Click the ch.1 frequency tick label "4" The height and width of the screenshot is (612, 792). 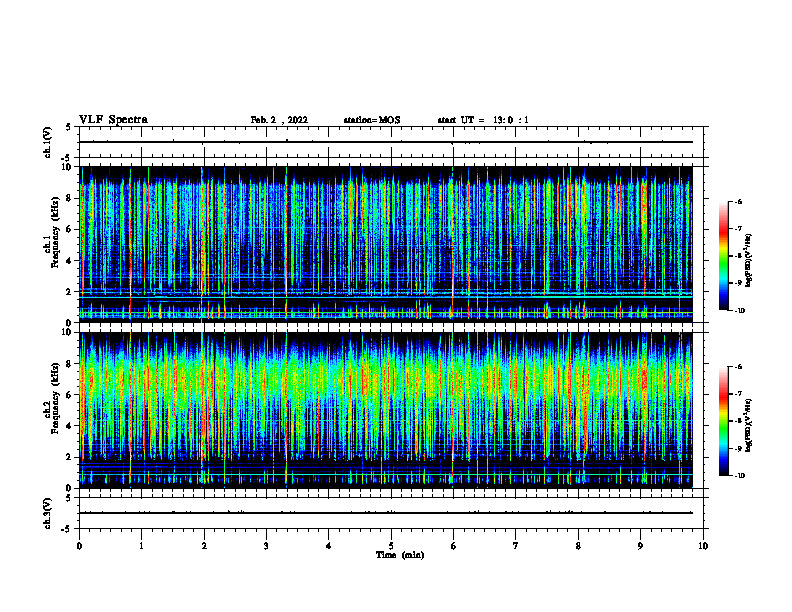click(x=69, y=261)
